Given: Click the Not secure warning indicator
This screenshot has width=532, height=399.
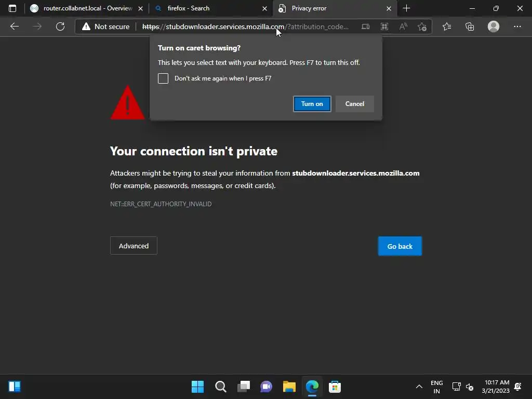Looking at the screenshot, I should pyautogui.click(x=106, y=26).
